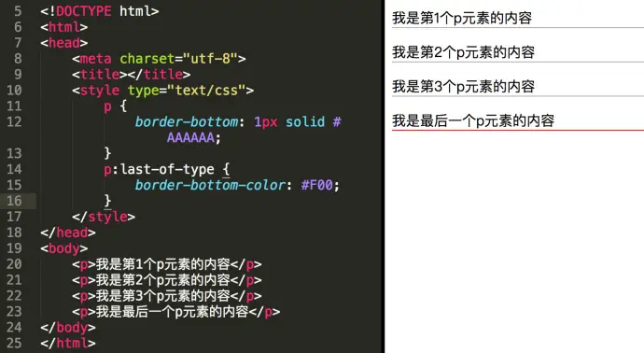Click line number 23 in the gutter
644x353 pixels.
[x=14, y=312]
